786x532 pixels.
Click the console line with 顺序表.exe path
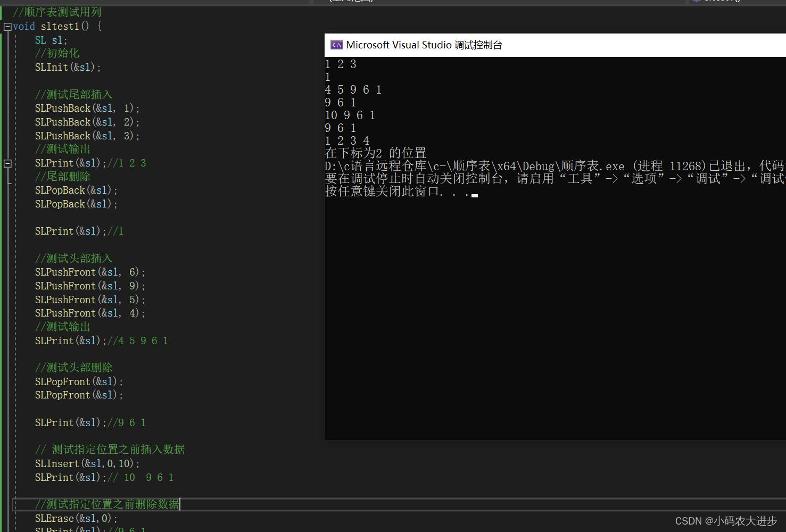tap(555, 166)
